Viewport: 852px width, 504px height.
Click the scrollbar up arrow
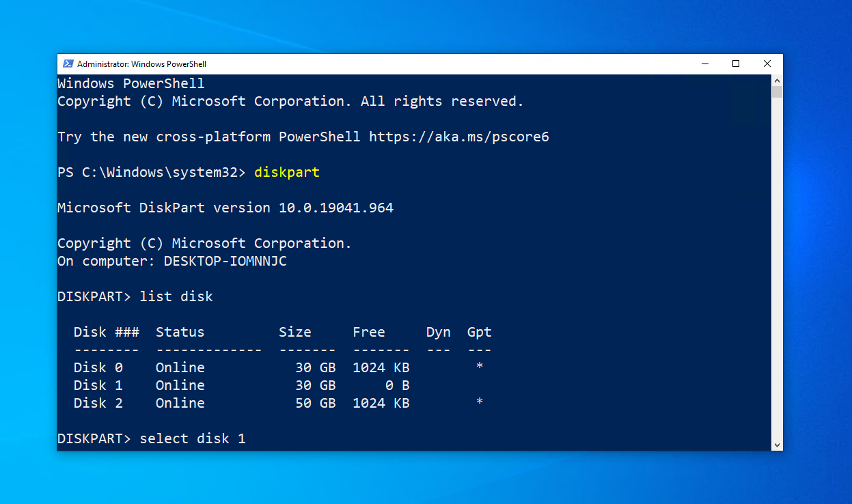click(x=777, y=80)
